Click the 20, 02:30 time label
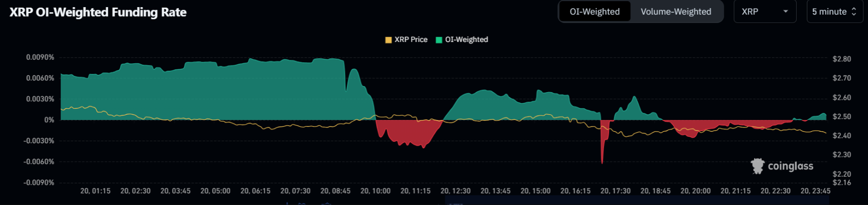This screenshot has height=205, width=868. tap(135, 191)
